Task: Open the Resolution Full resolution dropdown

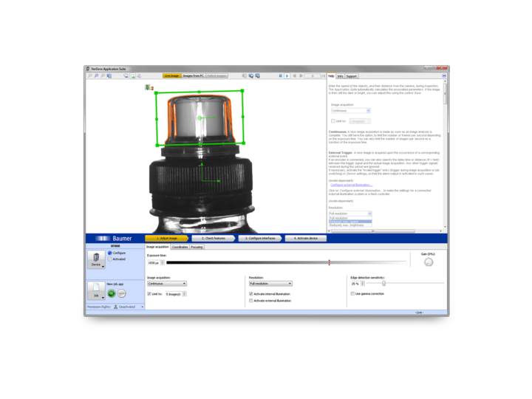Action: pos(270,283)
